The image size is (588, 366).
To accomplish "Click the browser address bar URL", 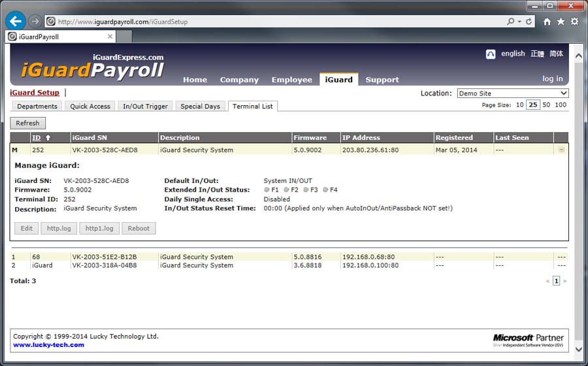I will [x=123, y=22].
